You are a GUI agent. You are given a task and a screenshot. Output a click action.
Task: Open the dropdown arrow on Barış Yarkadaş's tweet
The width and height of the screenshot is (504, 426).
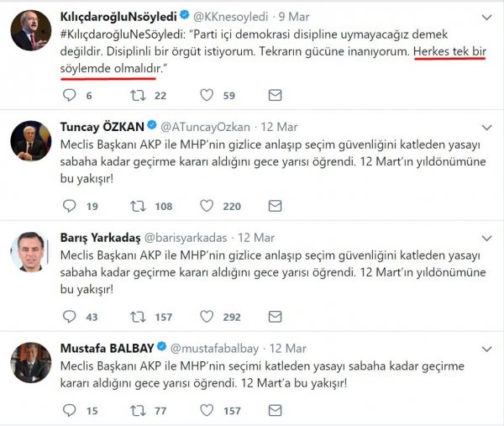(487, 239)
